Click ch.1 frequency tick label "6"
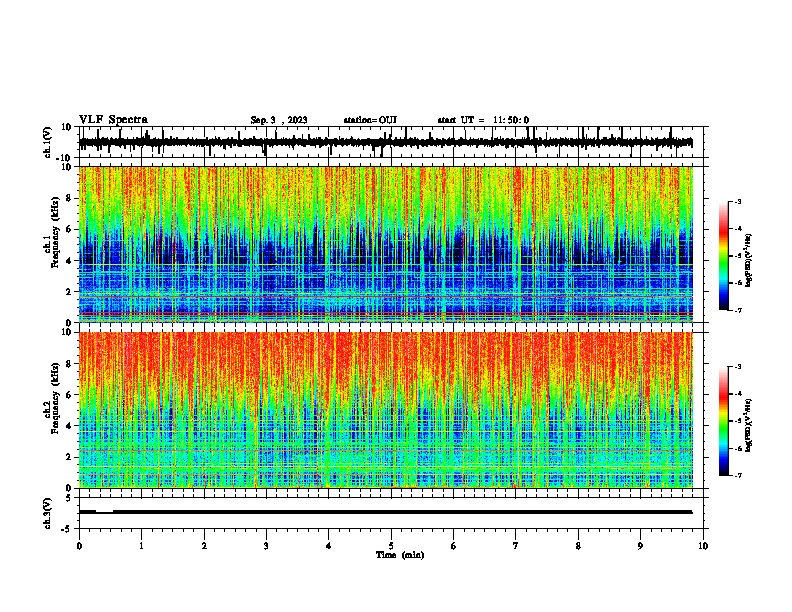This screenshot has width=792, height=612. pyautogui.click(x=70, y=229)
